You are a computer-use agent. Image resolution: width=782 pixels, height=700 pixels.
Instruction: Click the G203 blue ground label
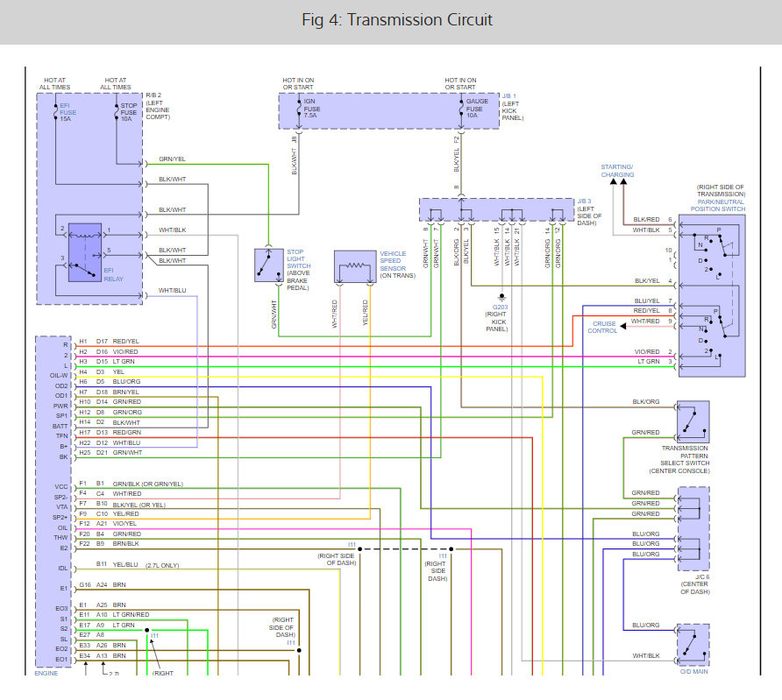tap(501, 308)
